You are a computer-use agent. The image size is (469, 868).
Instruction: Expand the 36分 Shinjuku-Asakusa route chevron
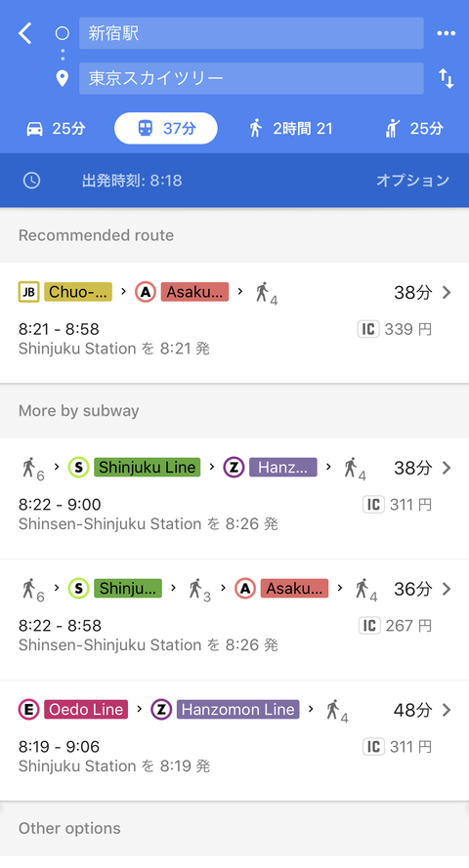tap(447, 589)
